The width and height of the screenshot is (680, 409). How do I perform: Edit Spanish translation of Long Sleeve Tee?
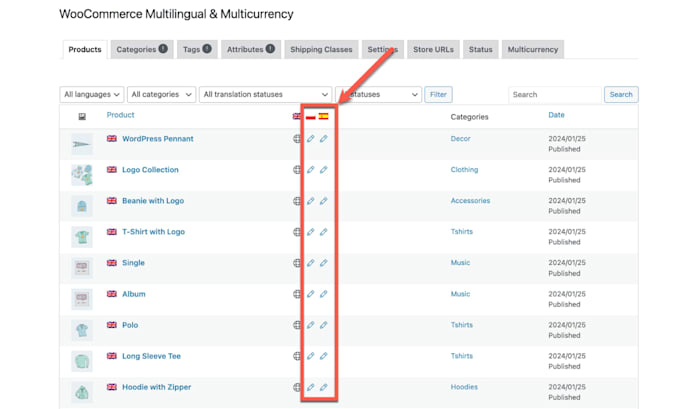point(324,356)
